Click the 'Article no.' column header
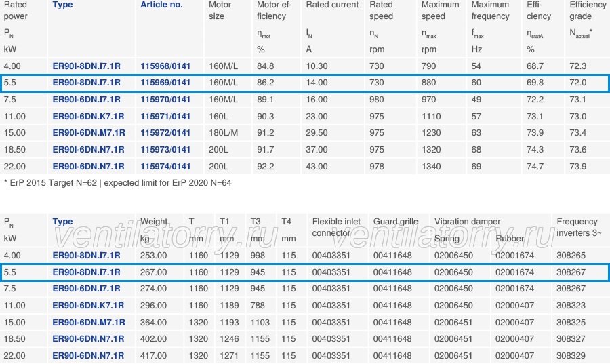Screen dimensions: 610x364 click(x=161, y=5)
